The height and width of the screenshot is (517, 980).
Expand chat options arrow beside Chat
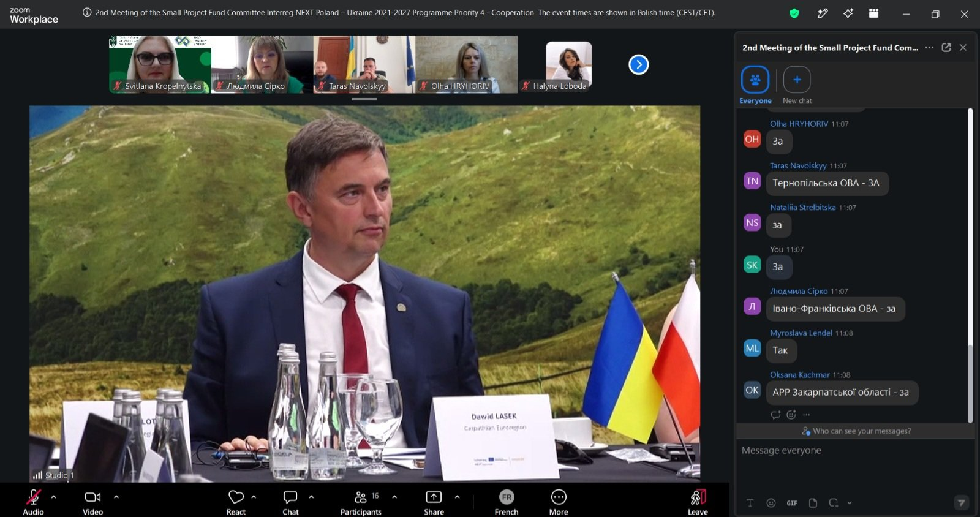(x=311, y=497)
